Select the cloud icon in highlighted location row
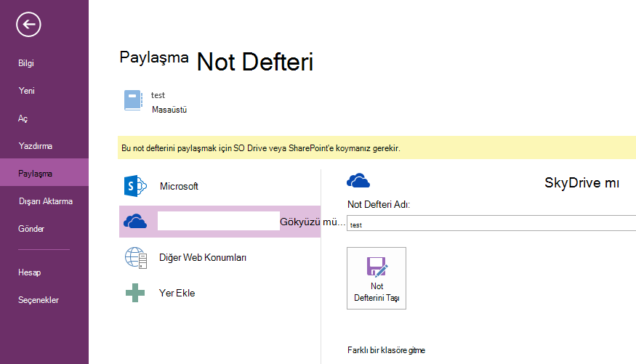The image size is (636, 364). (135, 222)
